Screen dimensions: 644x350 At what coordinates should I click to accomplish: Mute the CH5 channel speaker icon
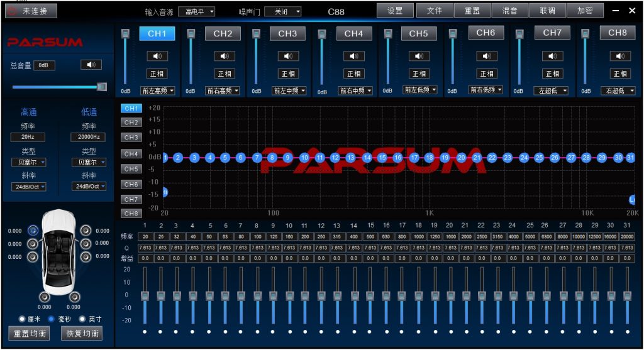[x=419, y=56]
